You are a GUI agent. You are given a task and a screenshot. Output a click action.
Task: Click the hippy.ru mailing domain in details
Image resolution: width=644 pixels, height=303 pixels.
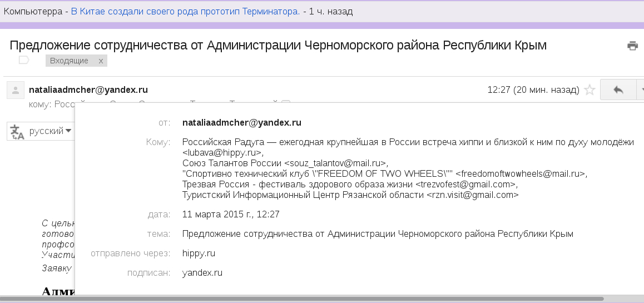tap(199, 254)
